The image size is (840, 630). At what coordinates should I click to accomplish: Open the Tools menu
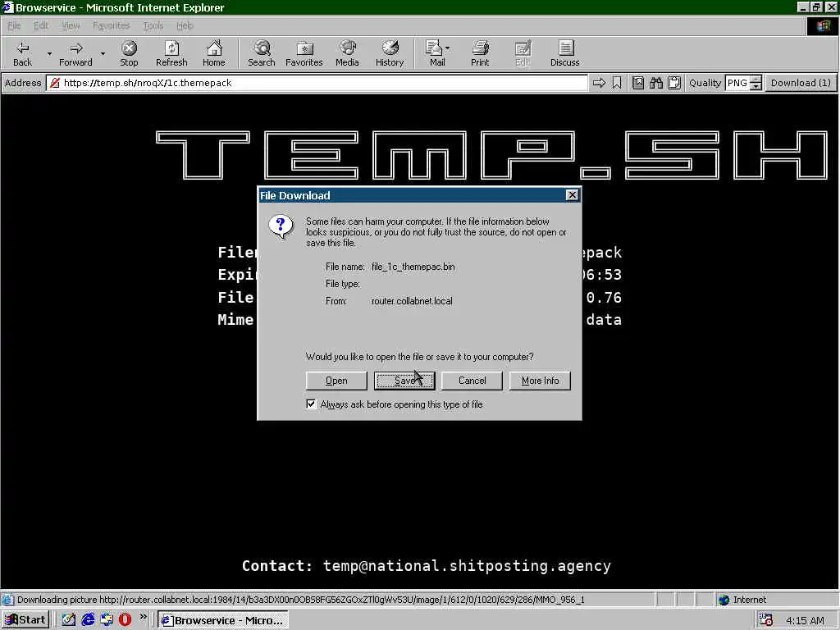(x=153, y=25)
